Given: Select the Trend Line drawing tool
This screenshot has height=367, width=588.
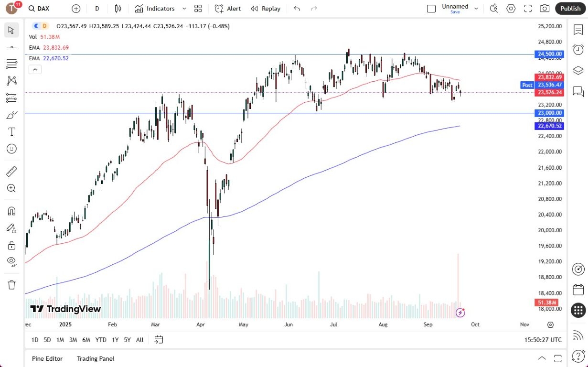Looking at the screenshot, I should pyautogui.click(x=11, y=47).
